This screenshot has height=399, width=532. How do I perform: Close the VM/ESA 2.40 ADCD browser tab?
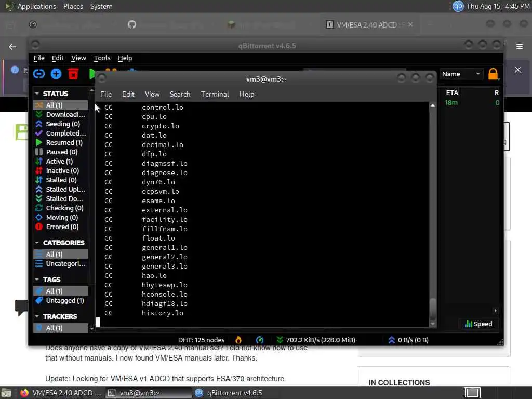410,24
